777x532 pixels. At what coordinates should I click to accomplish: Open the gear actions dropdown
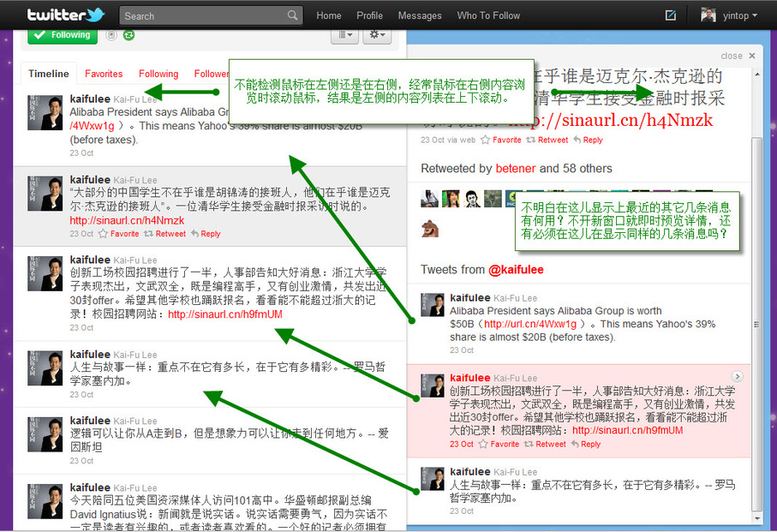[376, 35]
